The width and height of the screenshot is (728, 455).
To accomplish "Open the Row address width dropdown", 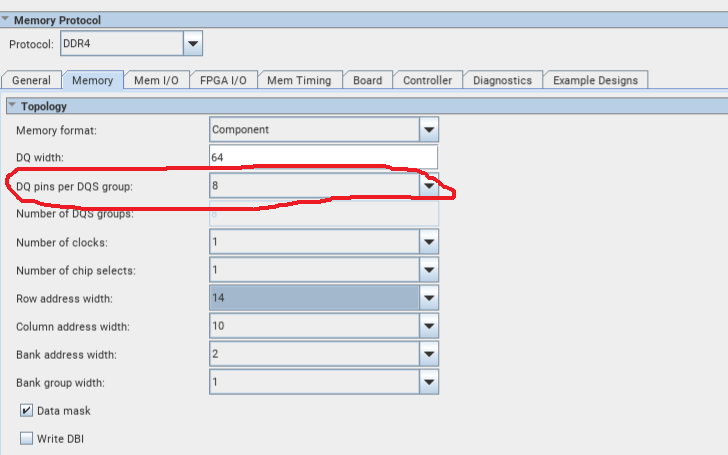I will 429,298.
